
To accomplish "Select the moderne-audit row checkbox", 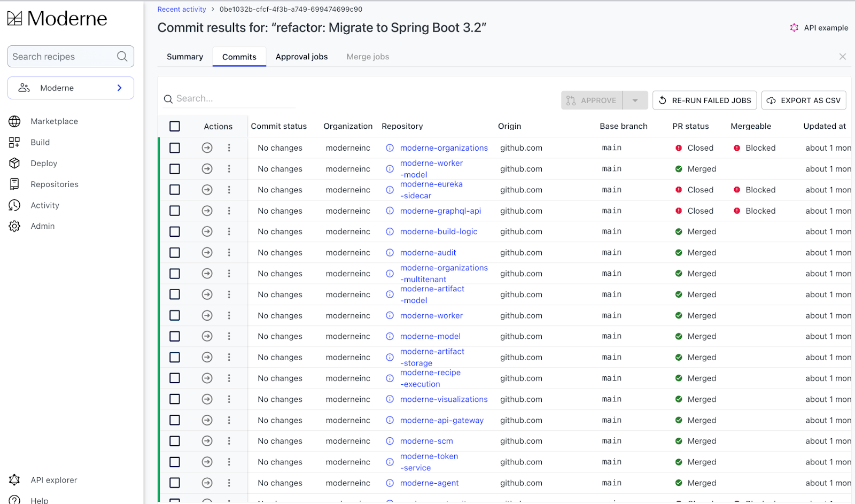I will (x=175, y=252).
